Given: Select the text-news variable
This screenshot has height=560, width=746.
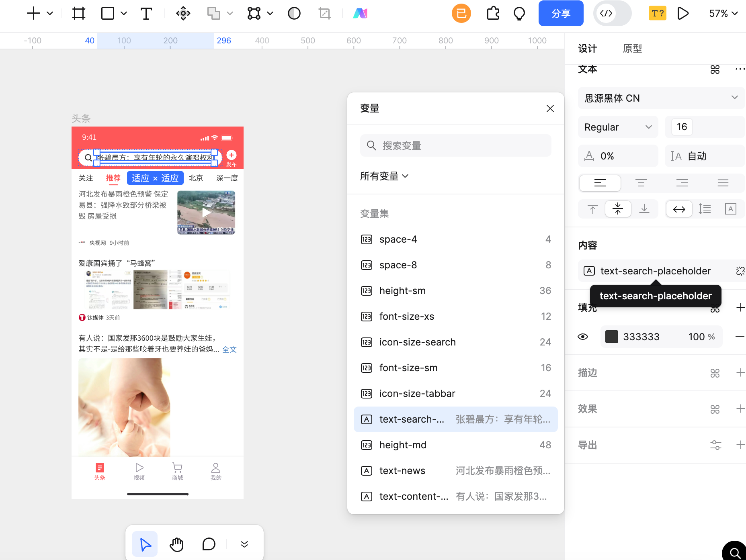Looking at the screenshot, I should click(x=456, y=471).
